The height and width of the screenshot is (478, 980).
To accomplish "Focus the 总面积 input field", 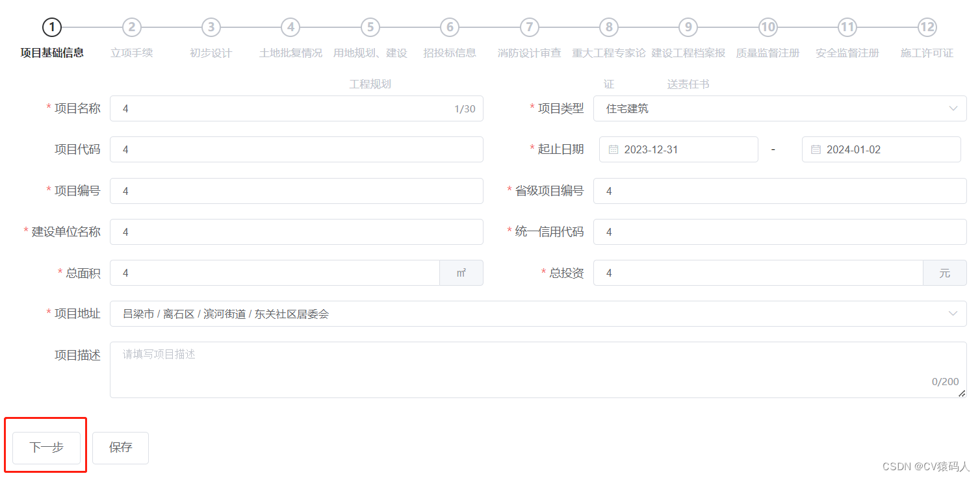I will coord(275,273).
